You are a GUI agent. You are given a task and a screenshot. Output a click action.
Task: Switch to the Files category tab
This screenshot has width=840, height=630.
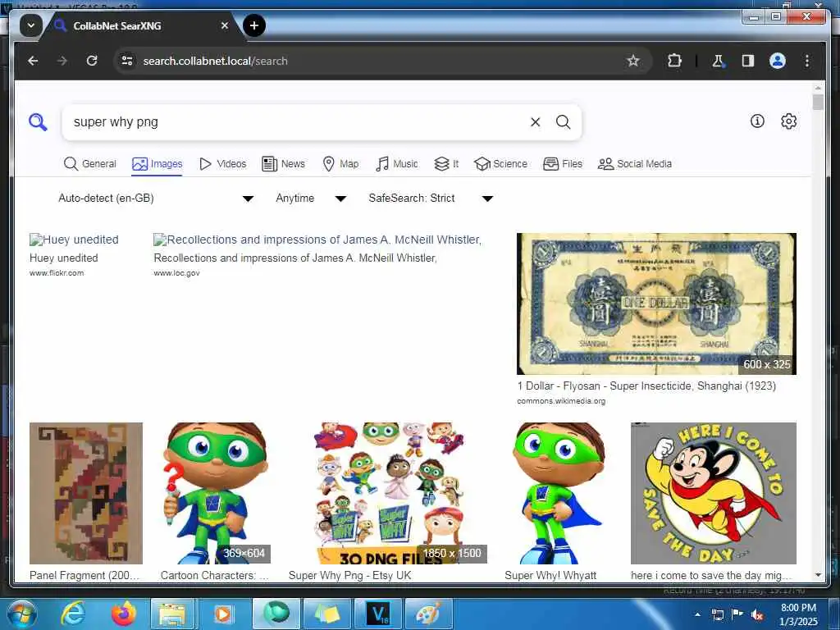563,164
